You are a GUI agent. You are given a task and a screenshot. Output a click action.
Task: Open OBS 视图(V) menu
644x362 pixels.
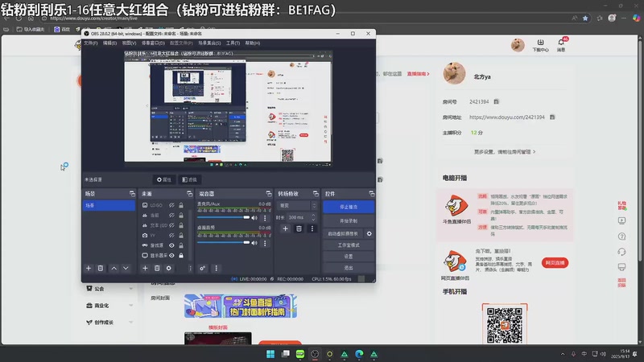[x=129, y=43]
